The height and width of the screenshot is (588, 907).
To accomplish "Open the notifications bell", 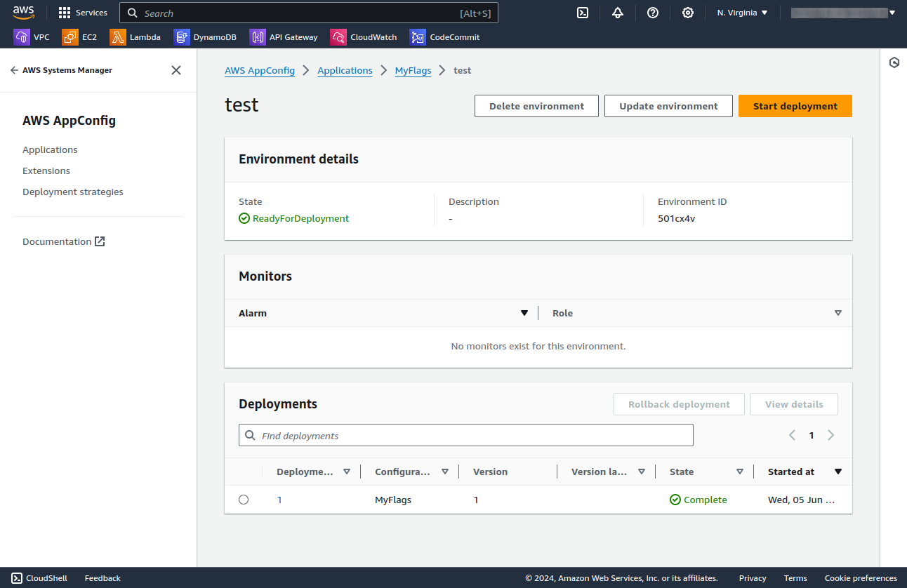I will pyautogui.click(x=618, y=13).
